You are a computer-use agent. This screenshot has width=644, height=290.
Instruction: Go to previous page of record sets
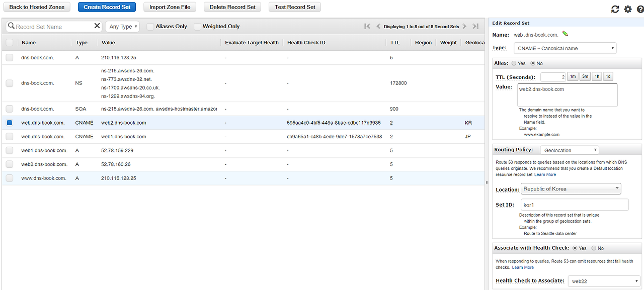[378, 26]
